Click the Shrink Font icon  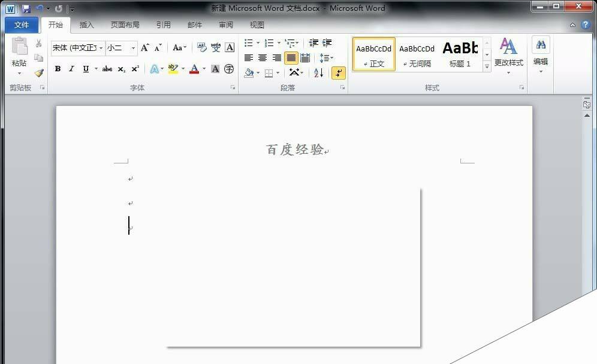click(158, 47)
